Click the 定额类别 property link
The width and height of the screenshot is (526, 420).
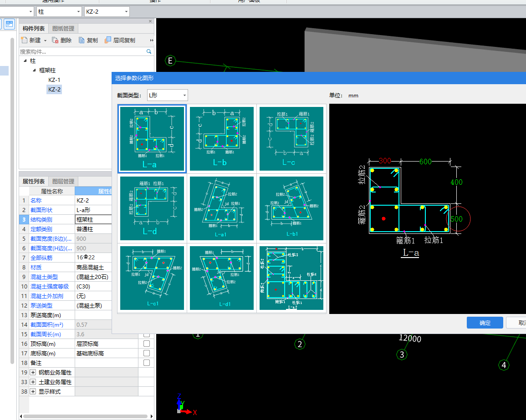[41, 229]
